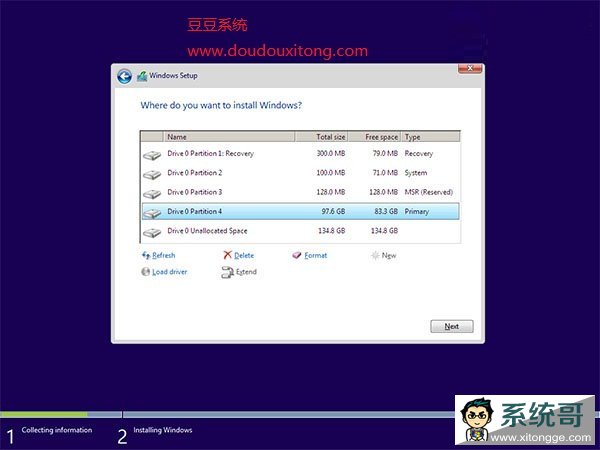The image size is (600, 450).
Task: Click the 100.0 MB total size cell
Action: click(331, 173)
